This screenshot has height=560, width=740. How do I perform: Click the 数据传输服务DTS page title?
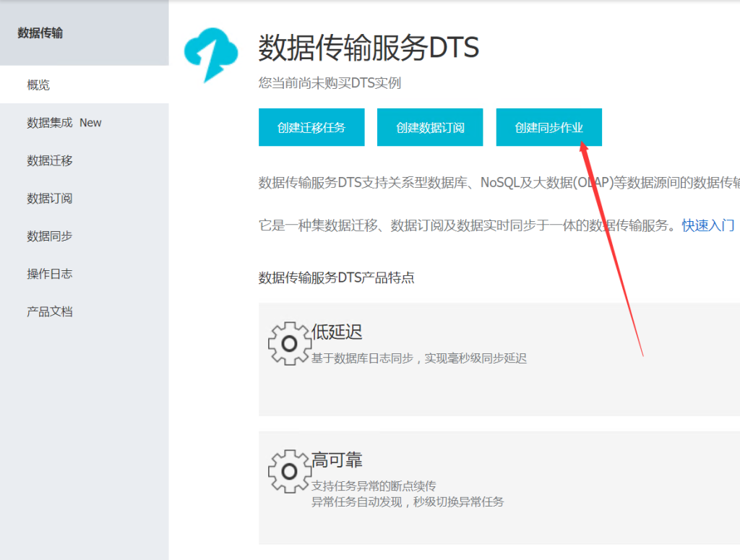tap(369, 47)
